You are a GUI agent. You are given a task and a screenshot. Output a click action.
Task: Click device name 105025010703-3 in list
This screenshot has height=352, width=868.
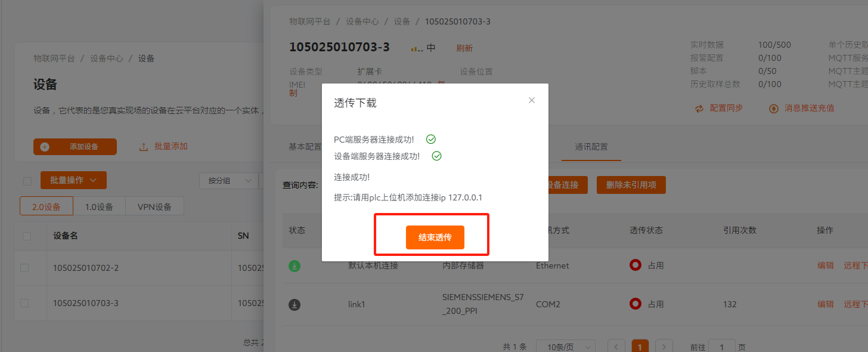click(86, 303)
